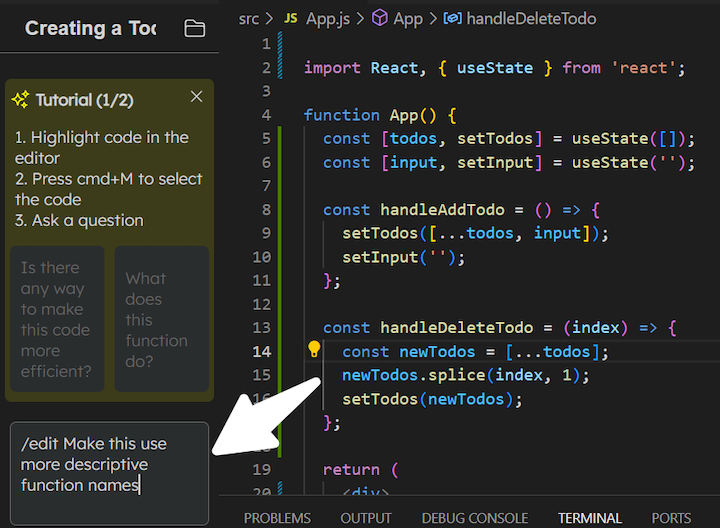Click line number 14 in the gutter

[x=261, y=351]
